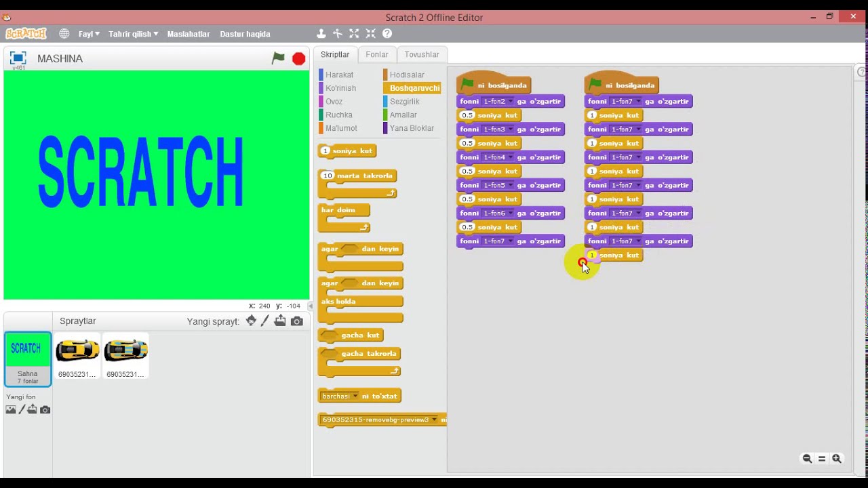Open the Tahrir qilish menu
This screenshot has width=868, height=488.
pos(134,34)
